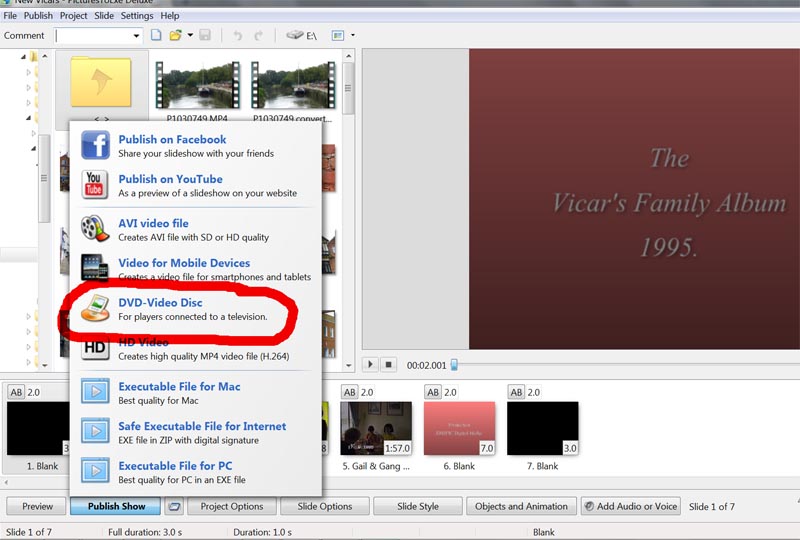Select slide 6 Blank red thumbnail
Viewport: 800px width, 540px height.
[460, 428]
